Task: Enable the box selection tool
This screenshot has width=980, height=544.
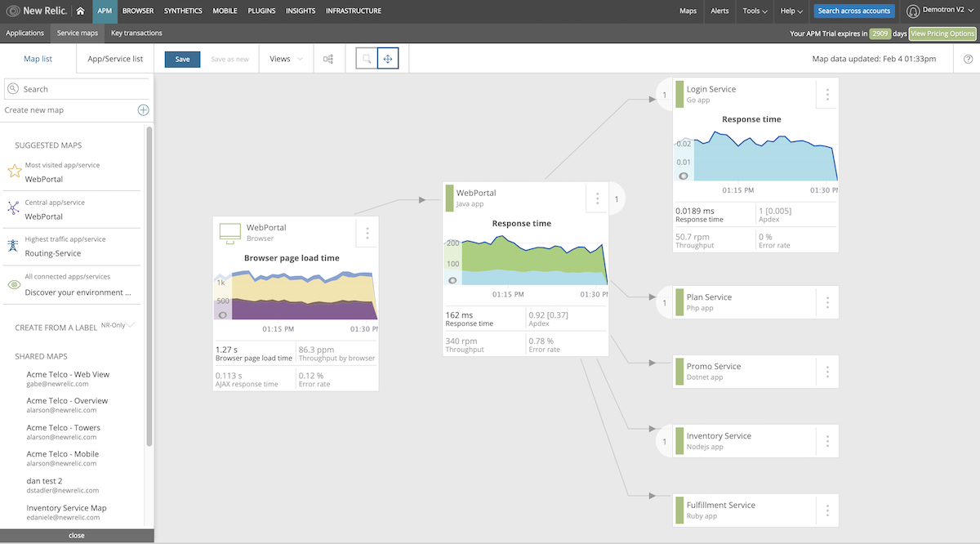Action: [x=367, y=59]
